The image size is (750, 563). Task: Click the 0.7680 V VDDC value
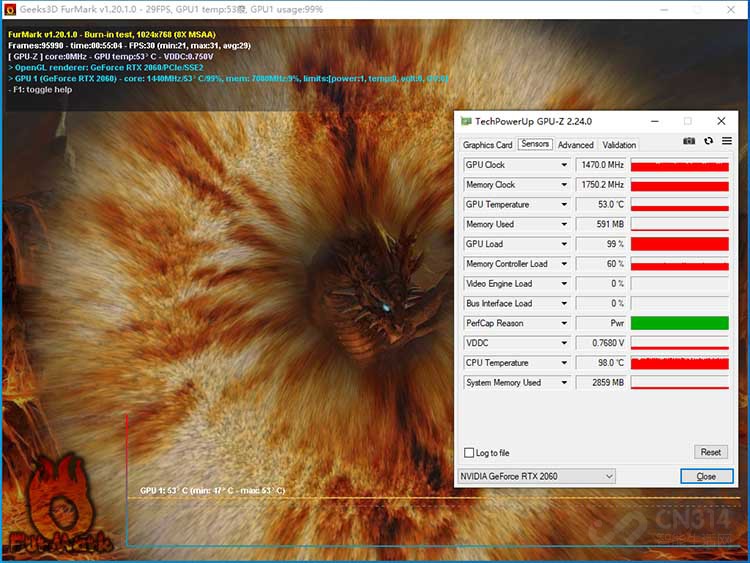[x=601, y=343]
